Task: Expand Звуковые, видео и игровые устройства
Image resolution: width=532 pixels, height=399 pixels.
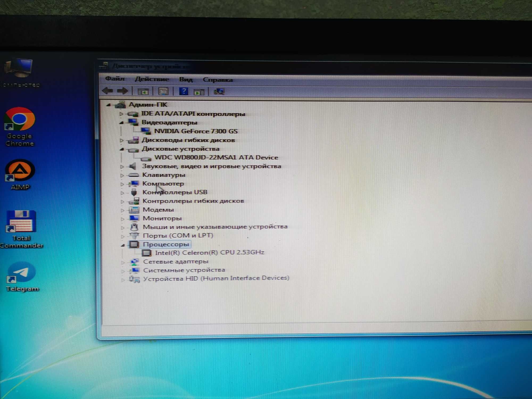Action: click(122, 167)
